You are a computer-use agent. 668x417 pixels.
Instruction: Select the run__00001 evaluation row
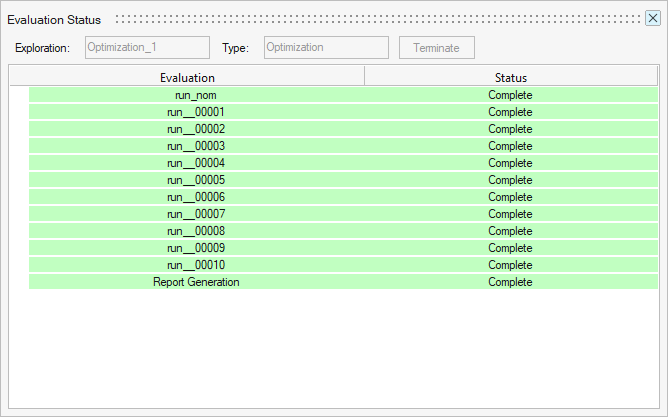click(196, 112)
